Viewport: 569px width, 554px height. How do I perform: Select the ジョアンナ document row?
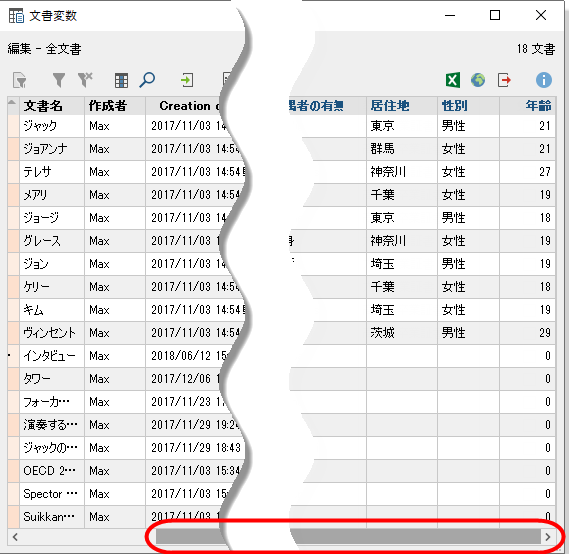click(x=281, y=149)
